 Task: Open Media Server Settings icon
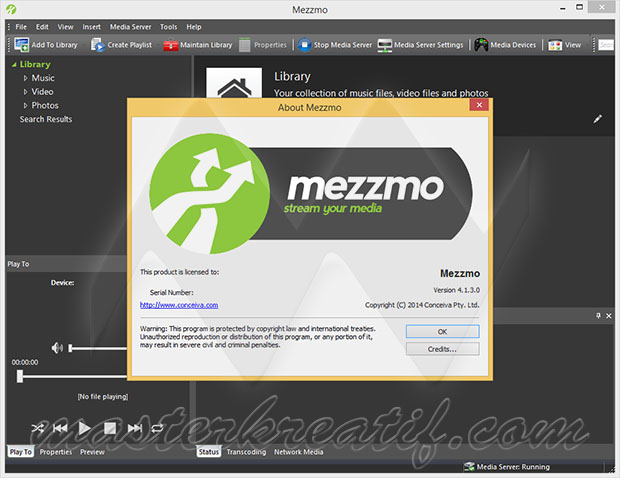point(384,45)
